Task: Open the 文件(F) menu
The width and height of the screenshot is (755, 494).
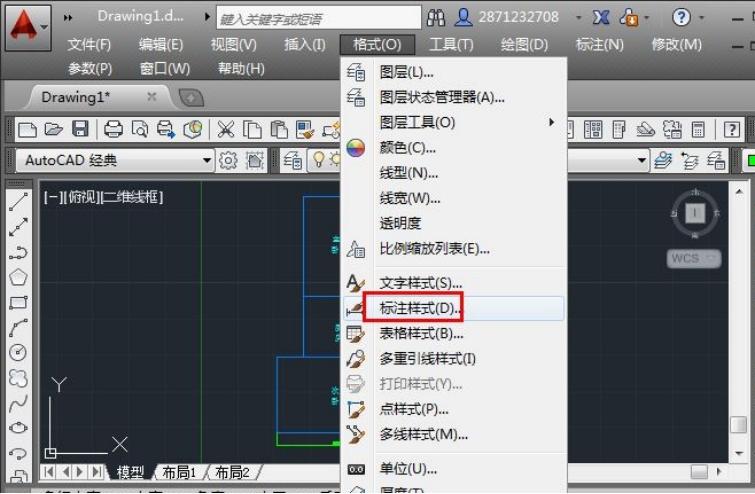Action: tap(89, 45)
